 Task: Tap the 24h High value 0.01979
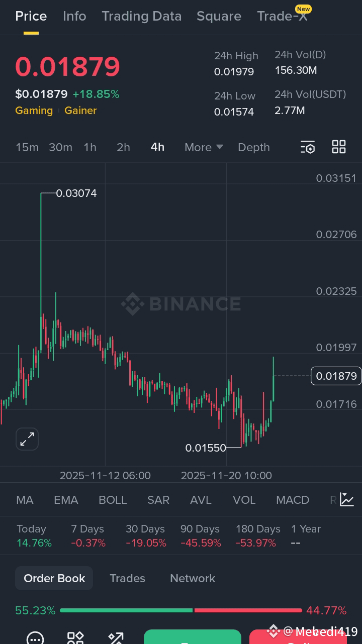pyautogui.click(x=234, y=72)
